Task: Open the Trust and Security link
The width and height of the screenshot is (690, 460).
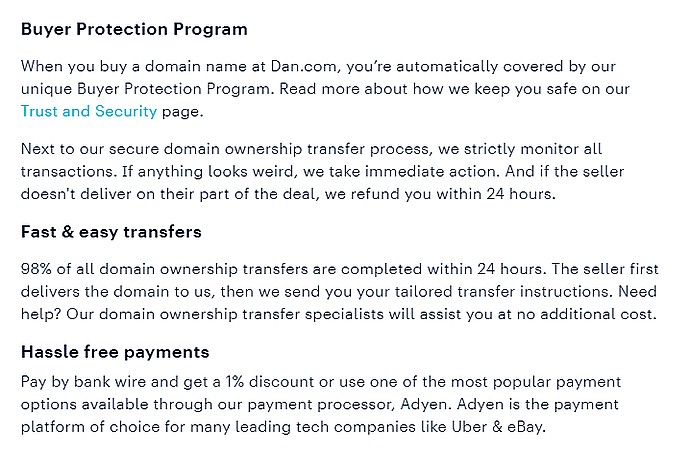Action: click(89, 111)
